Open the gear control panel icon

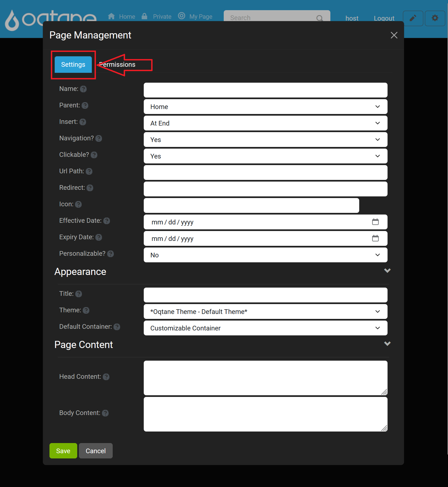[x=435, y=18]
